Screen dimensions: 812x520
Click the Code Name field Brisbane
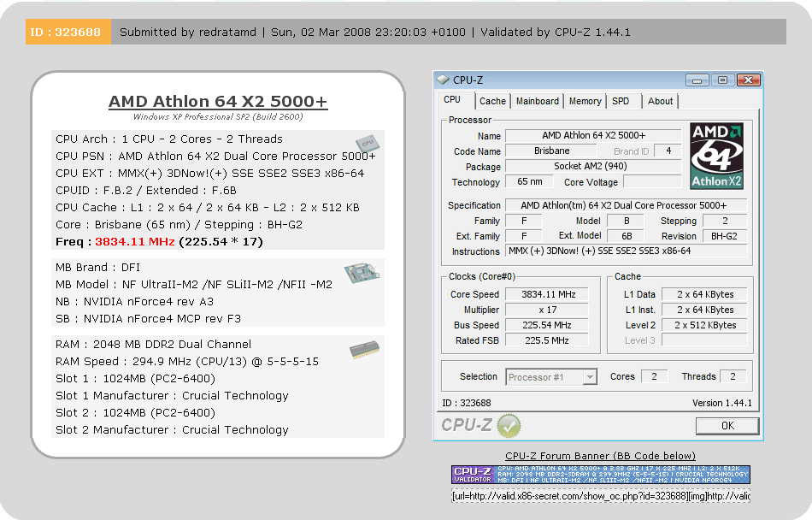[x=551, y=151]
